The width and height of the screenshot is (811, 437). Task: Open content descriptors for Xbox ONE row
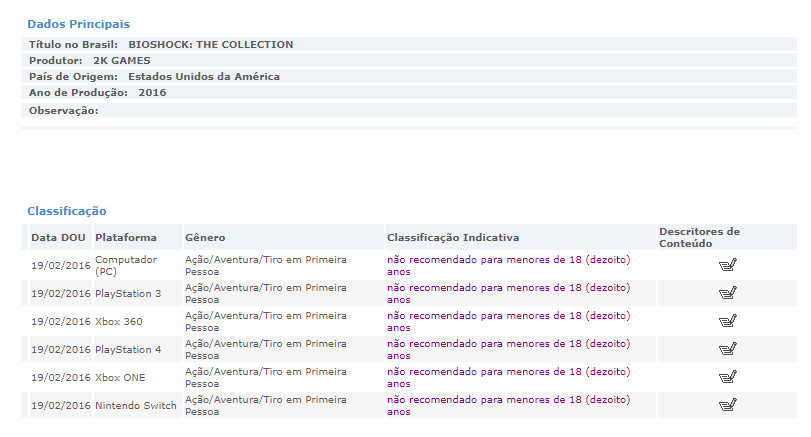click(727, 377)
